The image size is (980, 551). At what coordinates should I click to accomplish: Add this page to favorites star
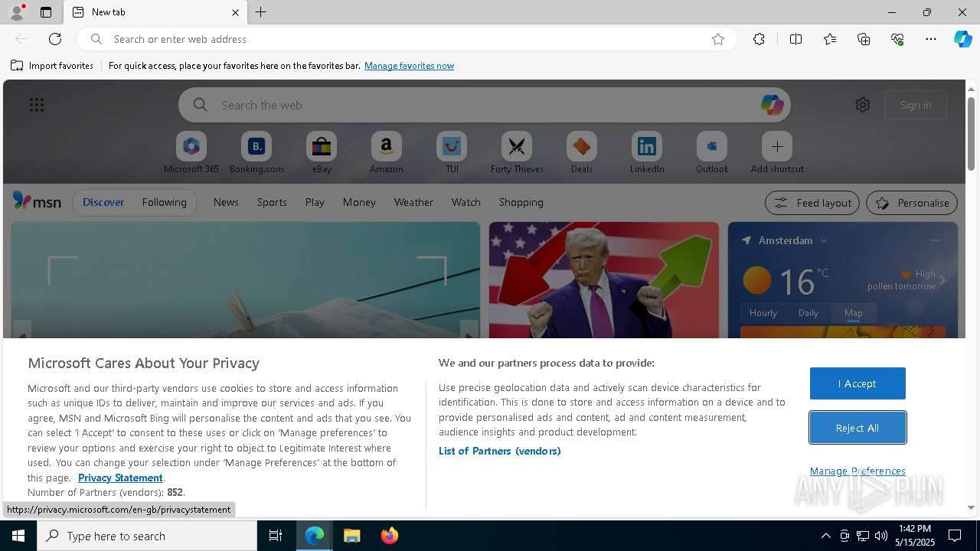pyautogui.click(x=718, y=39)
